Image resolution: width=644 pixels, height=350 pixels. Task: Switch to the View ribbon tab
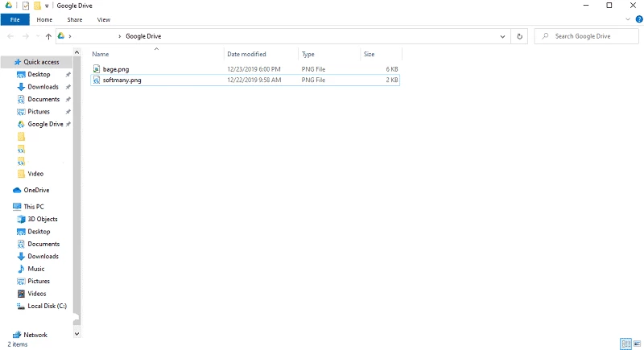(x=104, y=19)
